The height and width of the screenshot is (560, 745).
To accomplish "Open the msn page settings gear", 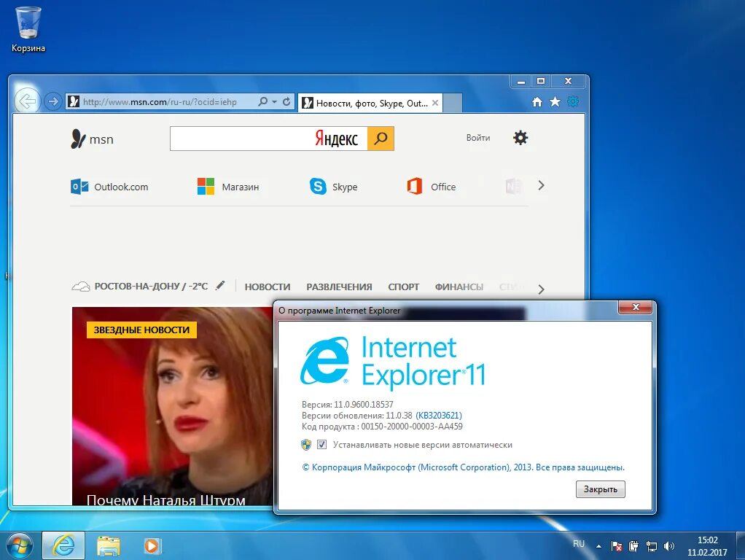I will pyautogui.click(x=520, y=138).
